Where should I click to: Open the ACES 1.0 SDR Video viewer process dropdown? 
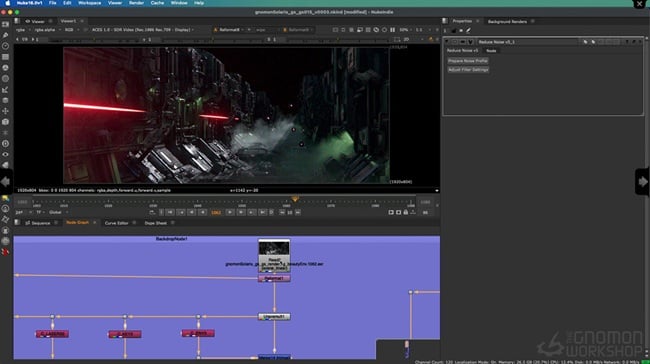point(143,30)
